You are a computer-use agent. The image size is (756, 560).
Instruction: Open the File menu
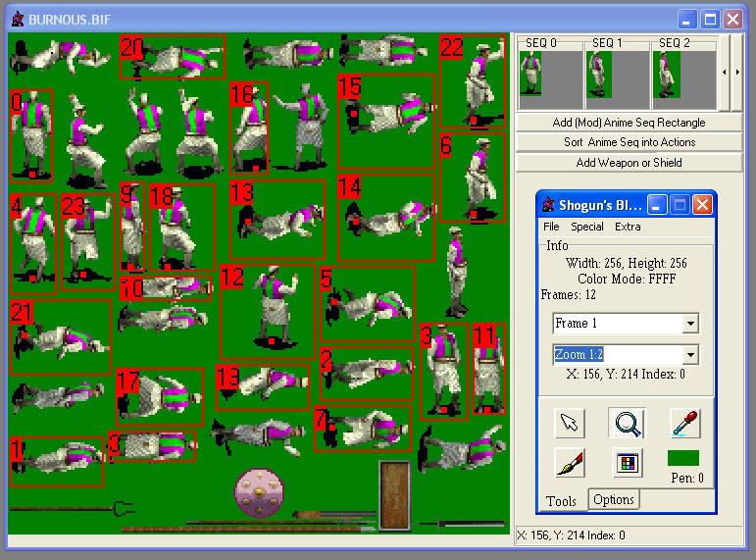[x=551, y=227]
